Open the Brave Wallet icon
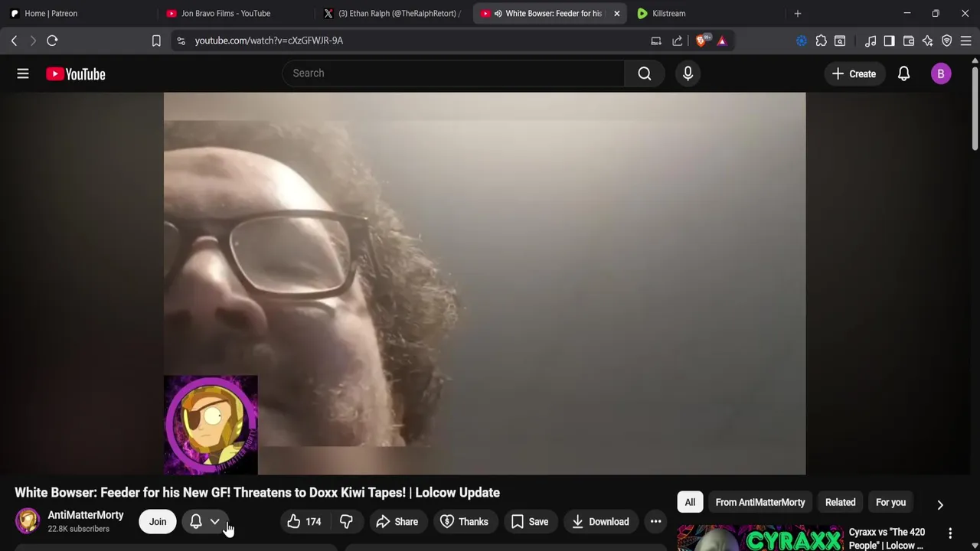 pyautogui.click(x=909, y=41)
